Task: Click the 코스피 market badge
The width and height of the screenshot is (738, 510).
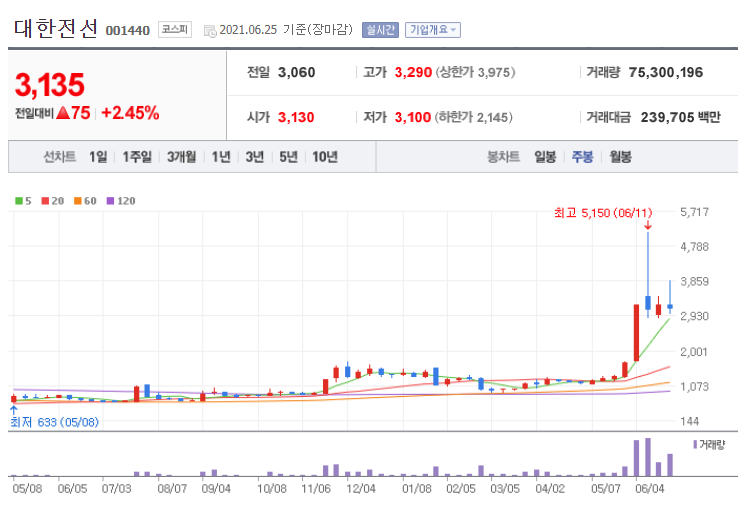Action: tap(175, 30)
